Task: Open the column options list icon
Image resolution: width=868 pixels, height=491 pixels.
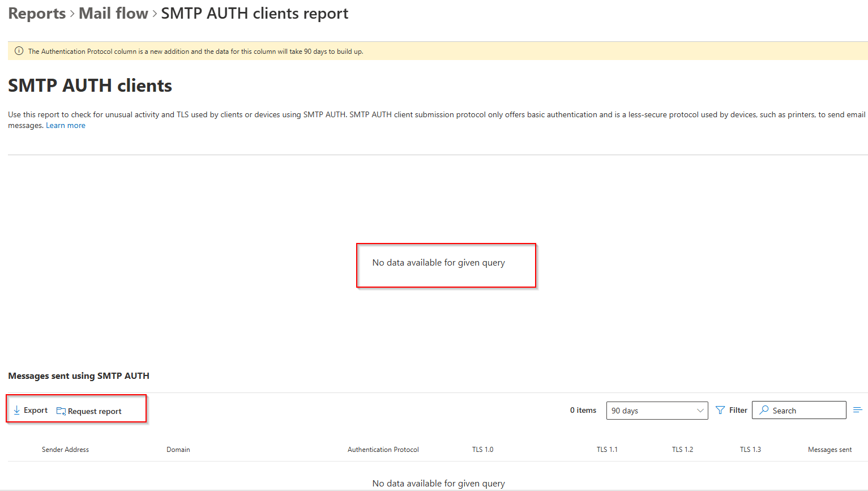Action: click(x=857, y=410)
